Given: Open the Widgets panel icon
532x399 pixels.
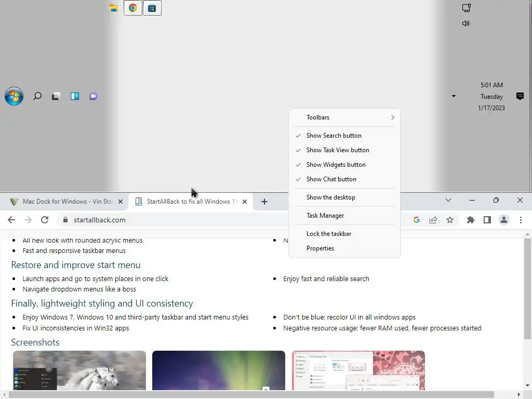Looking at the screenshot, I should pyautogui.click(x=75, y=96).
